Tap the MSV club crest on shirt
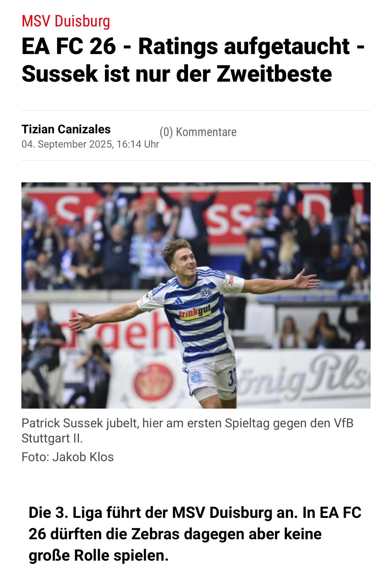The width and height of the screenshot is (392, 574). point(206,293)
